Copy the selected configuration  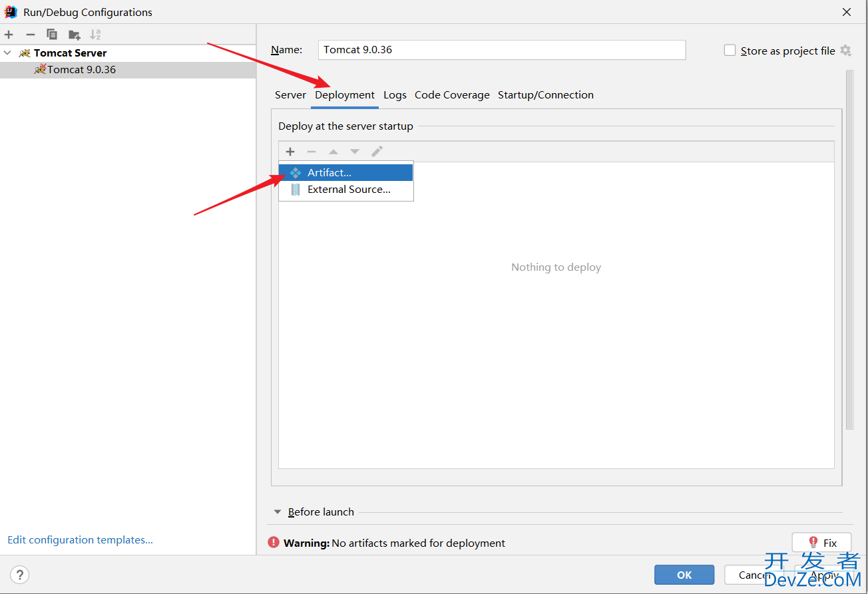point(52,35)
